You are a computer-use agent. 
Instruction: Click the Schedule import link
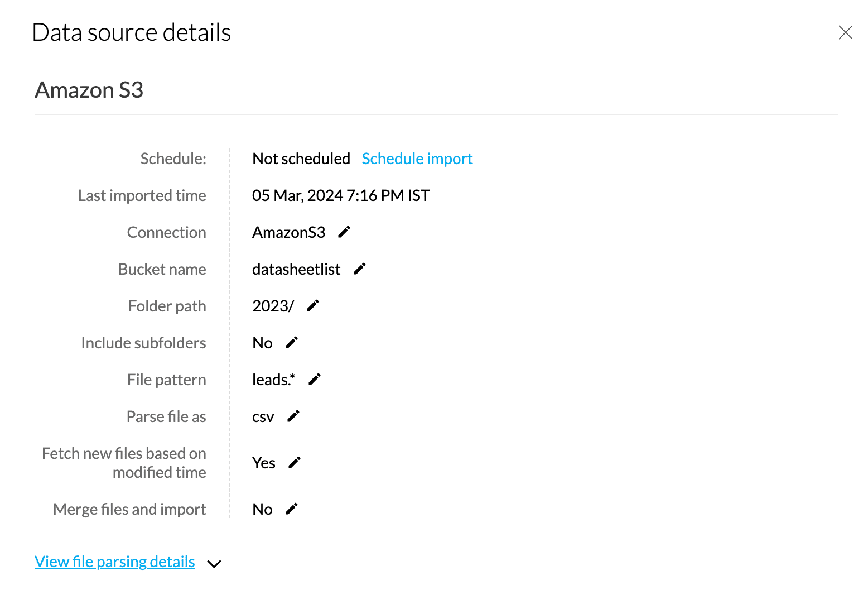point(417,159)
